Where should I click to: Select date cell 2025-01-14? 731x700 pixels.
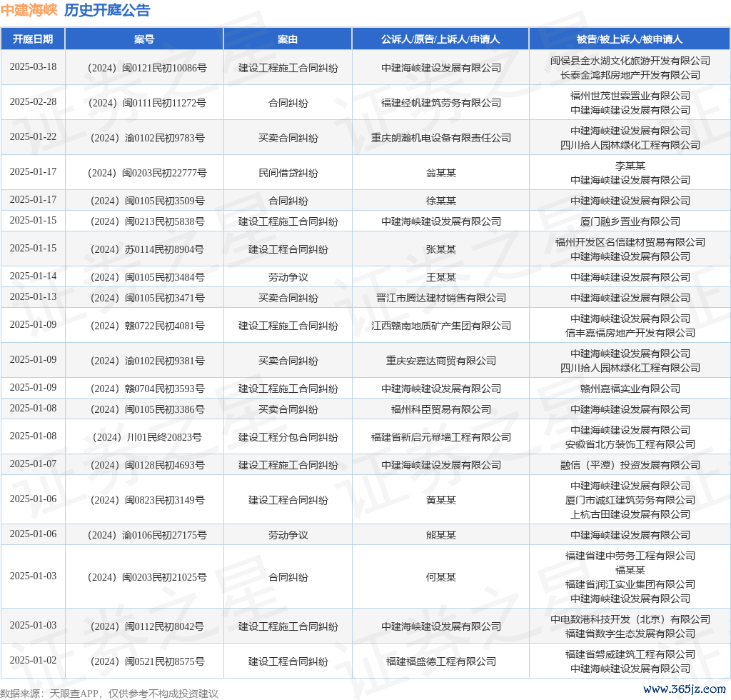point(33,276)
